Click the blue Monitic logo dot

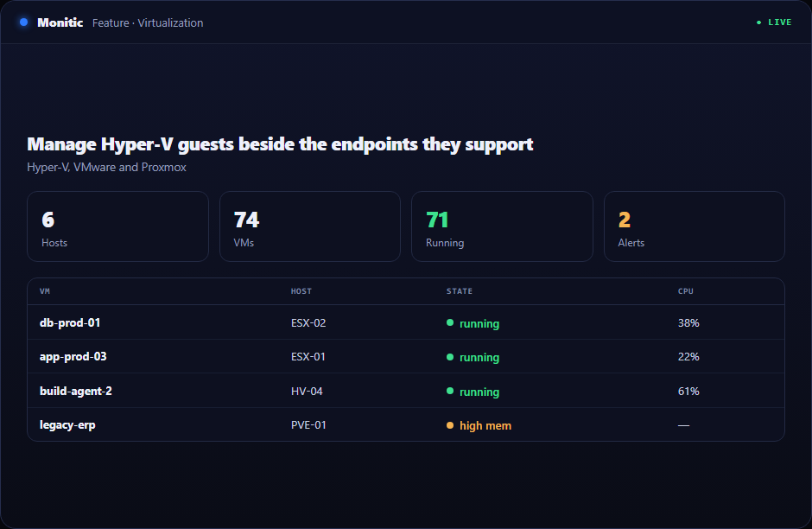tap(24, 22)
